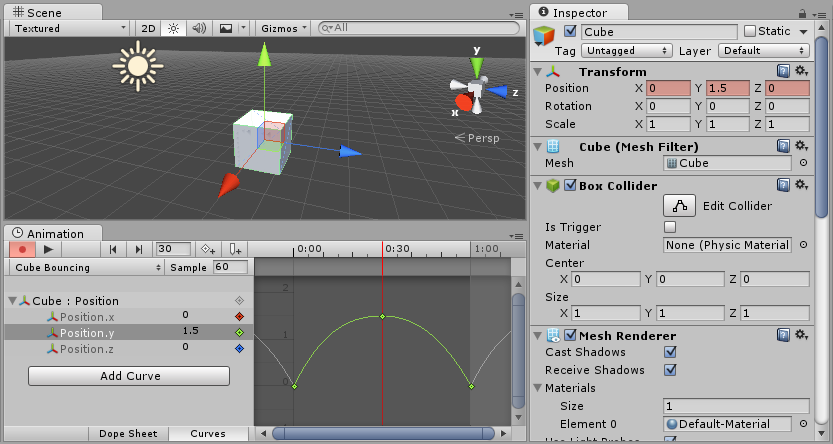Switch to the Dope Sheet tab
Image resolution: width=833 pixels, height=444 pixels.
pos(127,434)
